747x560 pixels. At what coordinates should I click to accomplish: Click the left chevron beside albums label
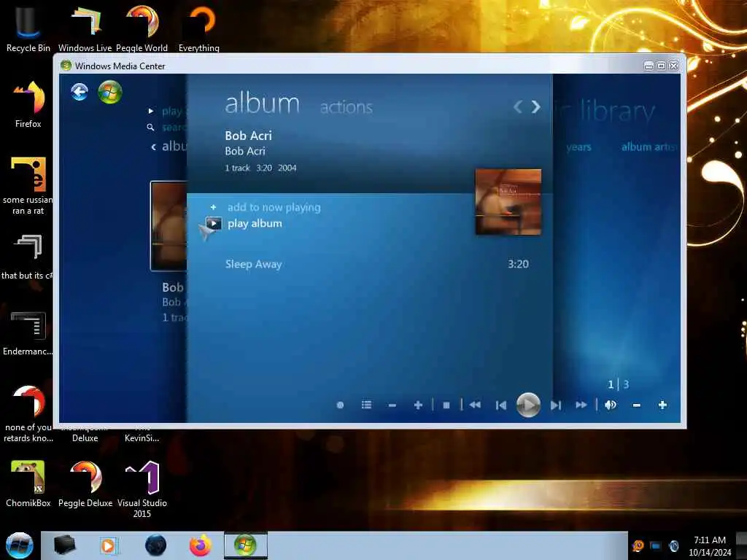(x=153, y=147)
